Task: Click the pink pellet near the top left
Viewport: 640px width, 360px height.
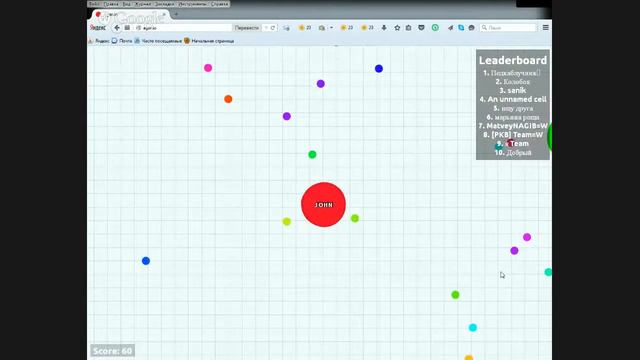Action: tap(208, 68)
